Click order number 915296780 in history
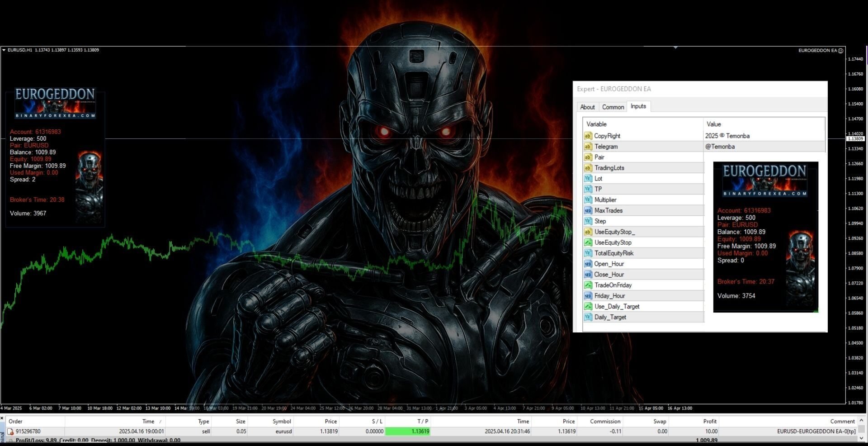 (28, 432)
